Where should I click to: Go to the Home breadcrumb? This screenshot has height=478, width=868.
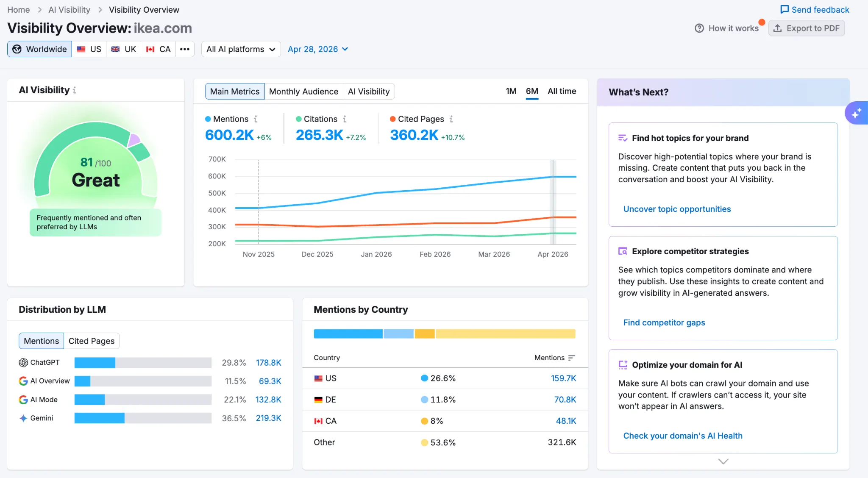pos(19,10)
